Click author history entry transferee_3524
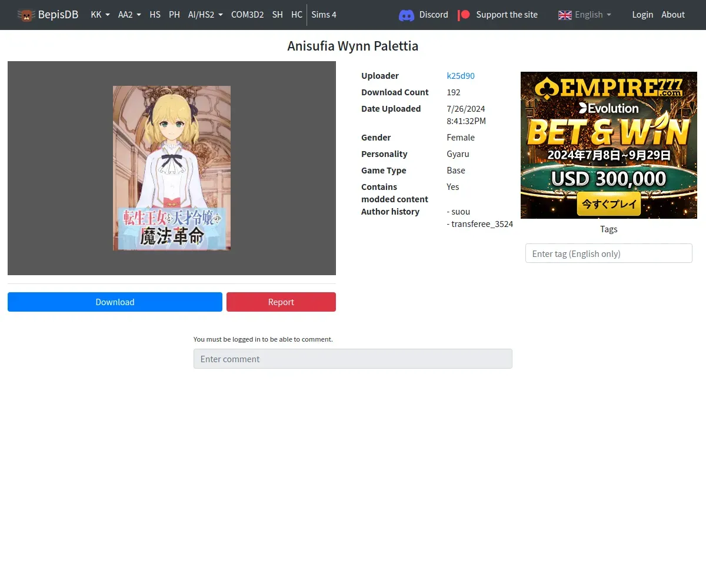The width and height of the screenshot is (706, 588). coord(480,224)
